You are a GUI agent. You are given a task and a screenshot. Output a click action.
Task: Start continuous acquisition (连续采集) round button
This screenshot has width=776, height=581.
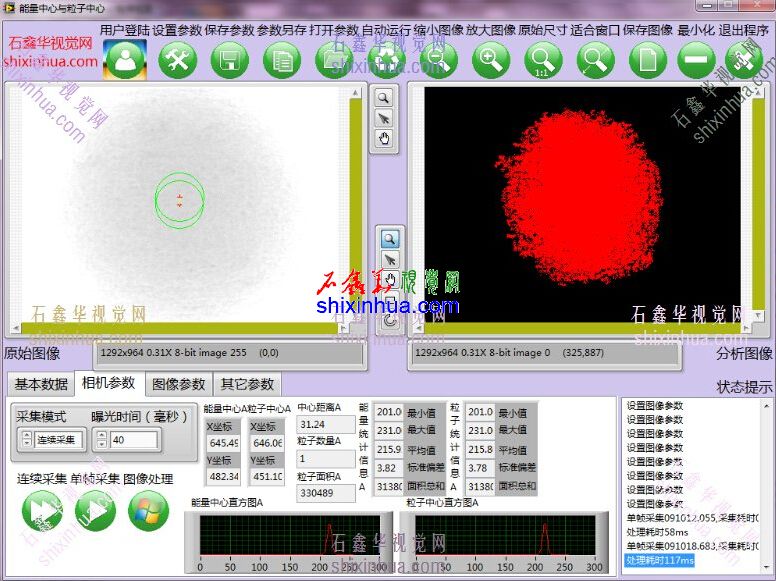point(42,511)
